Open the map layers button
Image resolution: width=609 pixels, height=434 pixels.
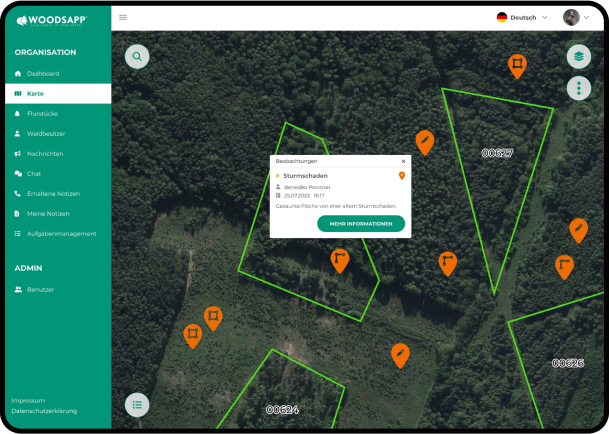[578, 57]
